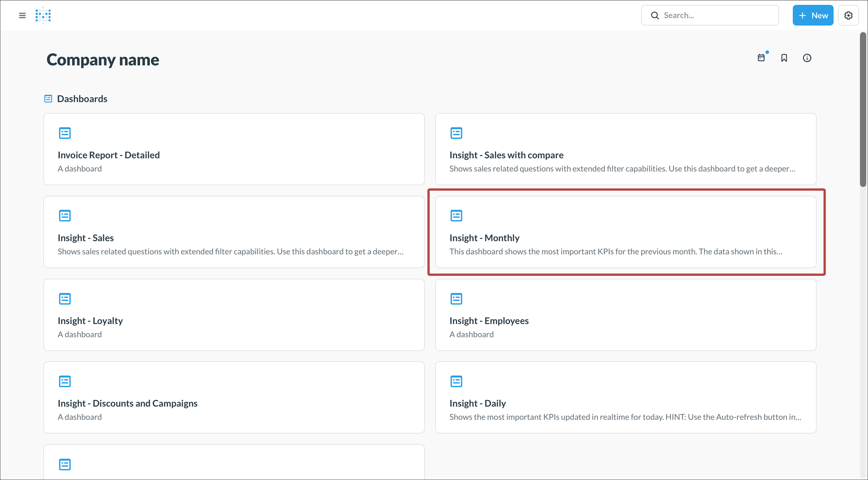Open the hamburger sidebar menu
868x480 pixels.
coord(22,15)
